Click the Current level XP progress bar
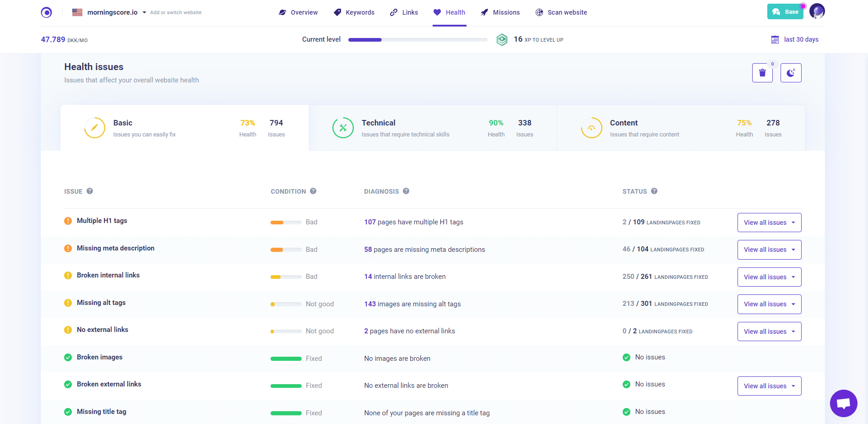The width and height of the screenshot is (868, 424). point(418,40)
